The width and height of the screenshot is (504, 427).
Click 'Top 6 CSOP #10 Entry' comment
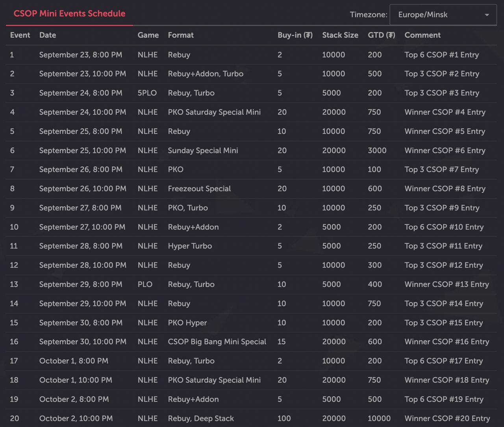444,227
